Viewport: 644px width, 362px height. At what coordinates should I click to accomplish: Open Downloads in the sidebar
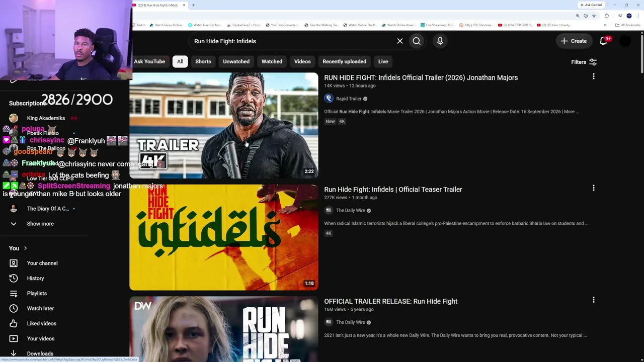point(40,353)
